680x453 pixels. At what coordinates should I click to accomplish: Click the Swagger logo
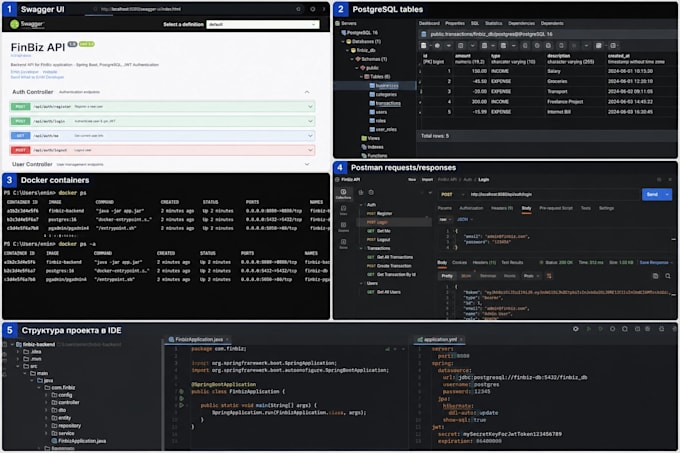27,24
